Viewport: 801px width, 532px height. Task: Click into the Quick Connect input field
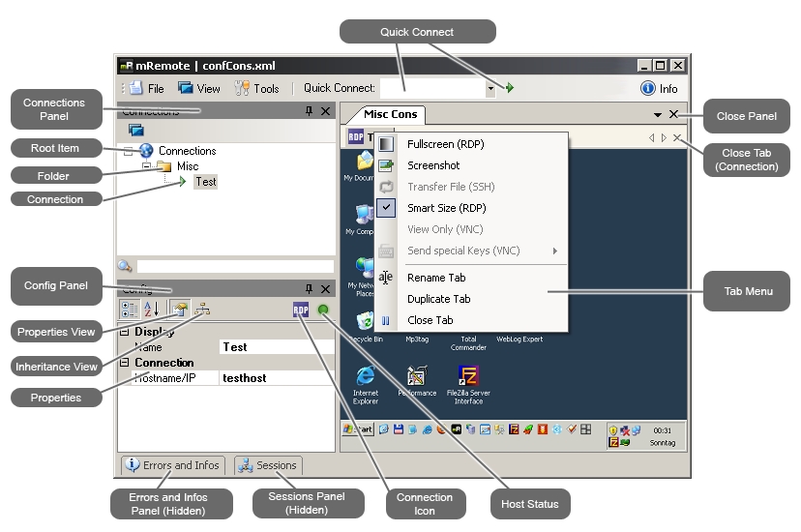click(433, 88)
